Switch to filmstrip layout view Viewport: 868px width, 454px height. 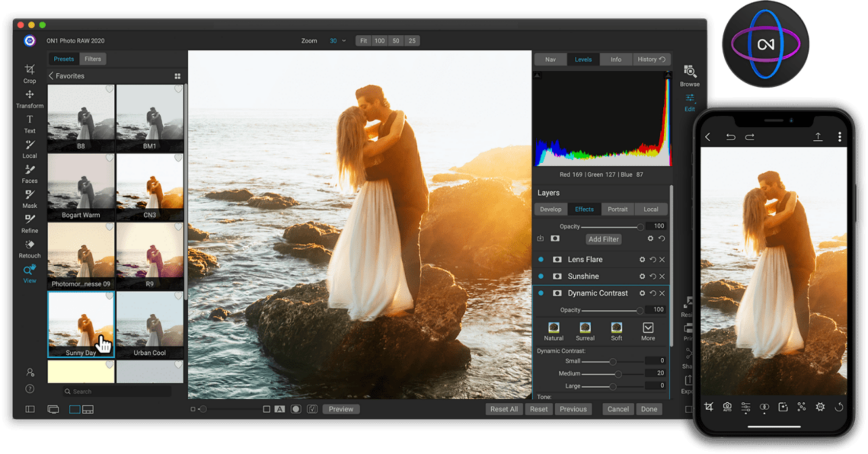[x=88, y=409]
